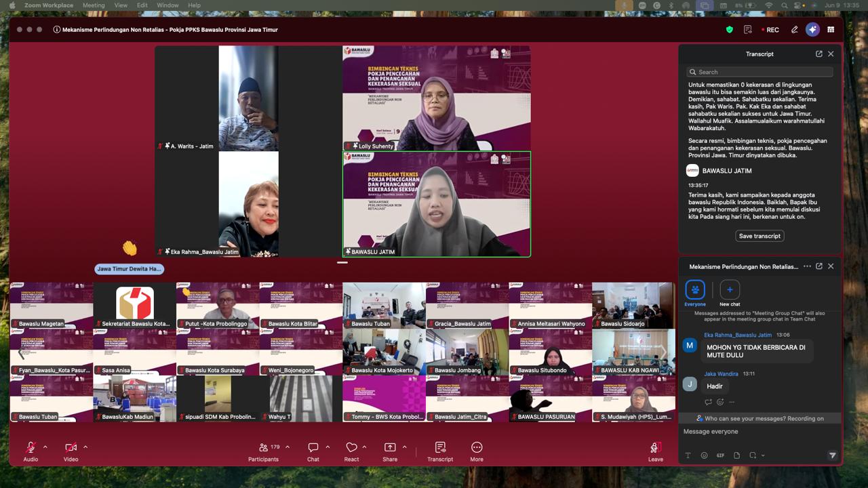Open the Apple menu
Screen dimensions: 868x488
pos(12,5)
